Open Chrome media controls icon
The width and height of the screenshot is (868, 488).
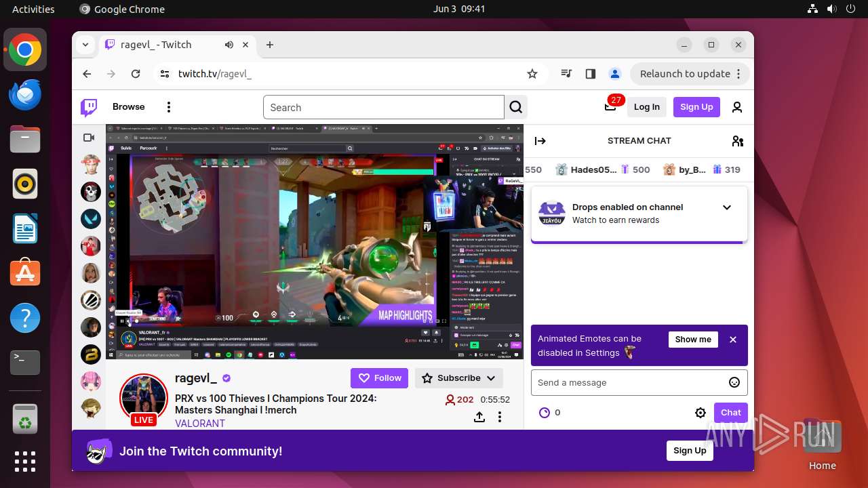(x=566, y=74)
